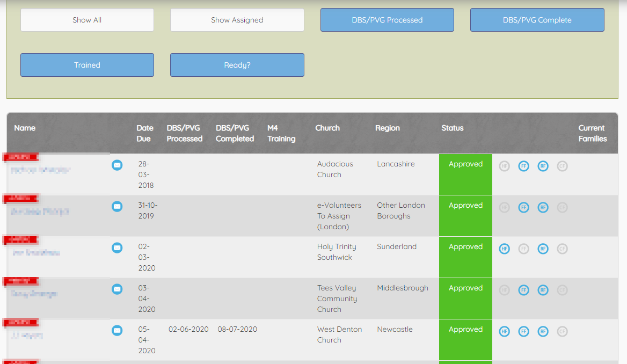Open email for the West Denton Church volunteer
This screenshot has height=364, width=627.
(x=117, y=330)
